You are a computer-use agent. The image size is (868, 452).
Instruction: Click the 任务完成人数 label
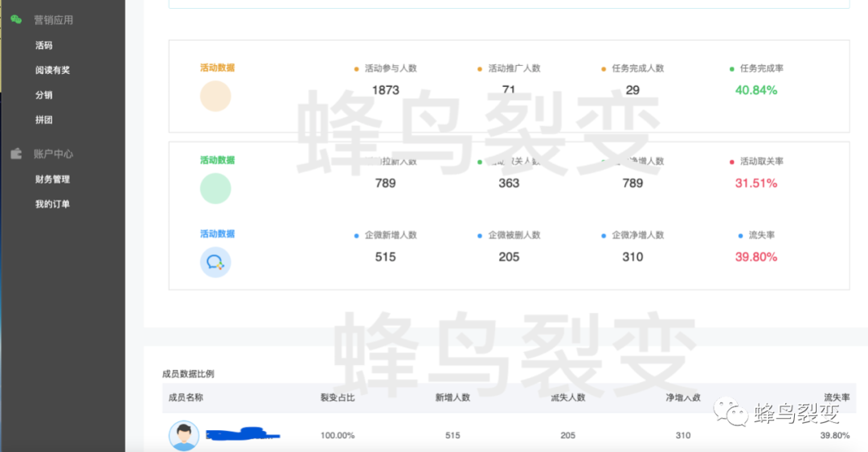click(637, 68)
